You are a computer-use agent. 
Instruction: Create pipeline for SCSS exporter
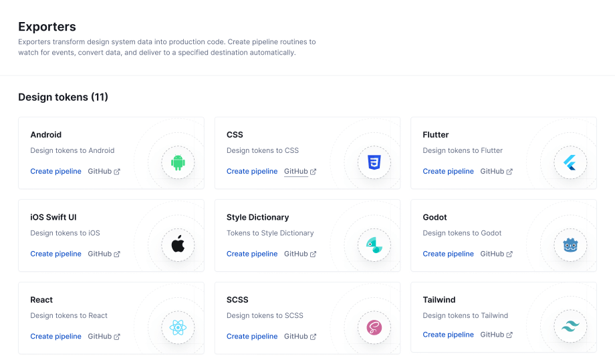tap(252, 336)
